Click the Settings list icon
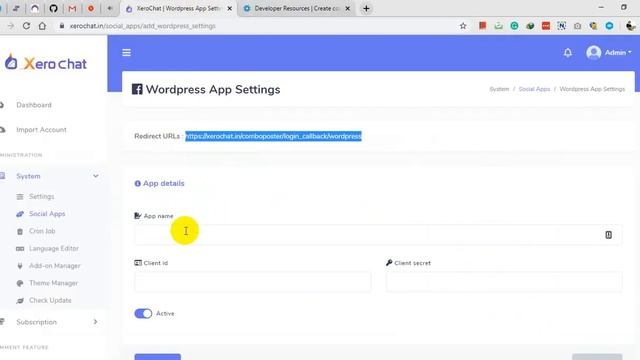The width and height of the screenshot is (640, 360). pyautogui.click(x=20, y=197)
